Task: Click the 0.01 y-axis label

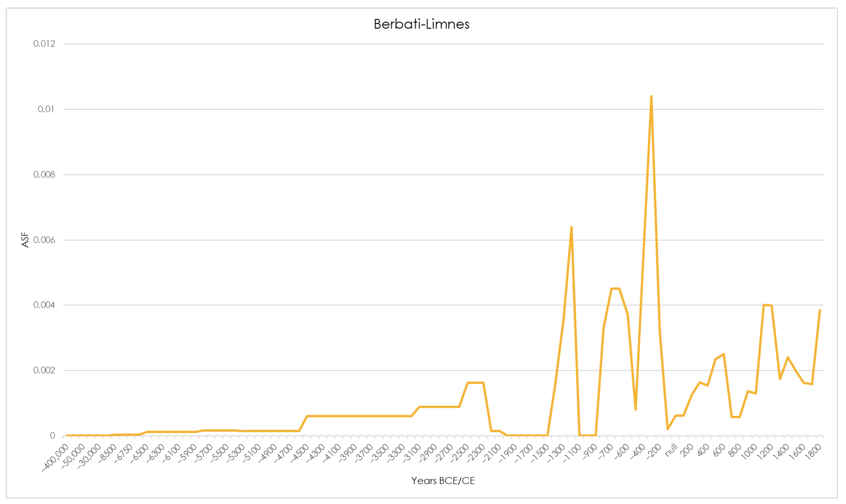Action: pos(46,109)
